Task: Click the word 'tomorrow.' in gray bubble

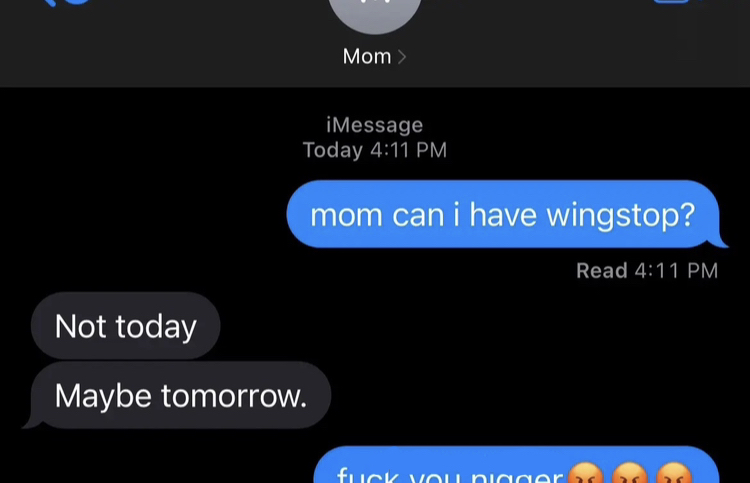Action: click(233, 396)
